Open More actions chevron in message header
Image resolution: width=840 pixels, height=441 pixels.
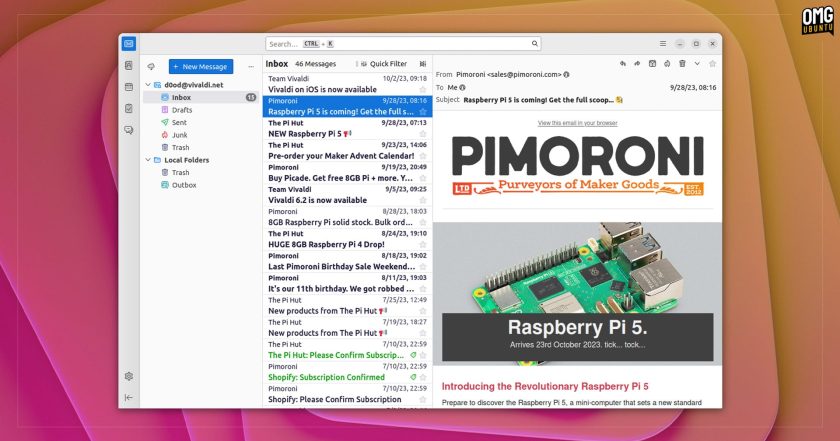point(697,63)
